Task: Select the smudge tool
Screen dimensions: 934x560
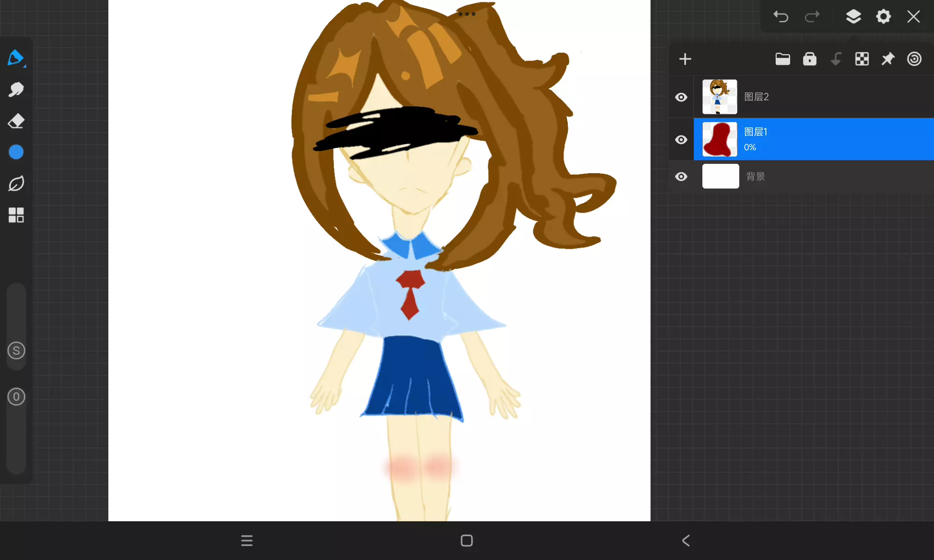Action: pos(16,90)
